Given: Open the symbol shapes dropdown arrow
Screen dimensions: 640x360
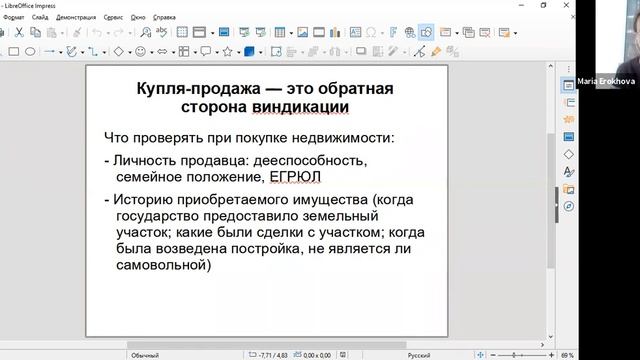Looking at the screenshot, I should (x=151, y=53).
